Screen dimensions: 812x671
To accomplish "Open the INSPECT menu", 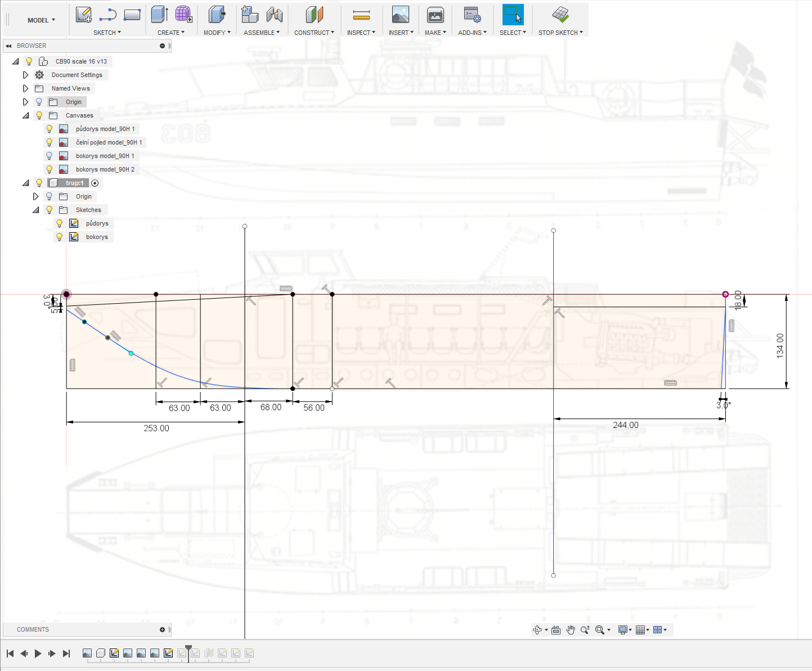I will click(x=361, y=33).
